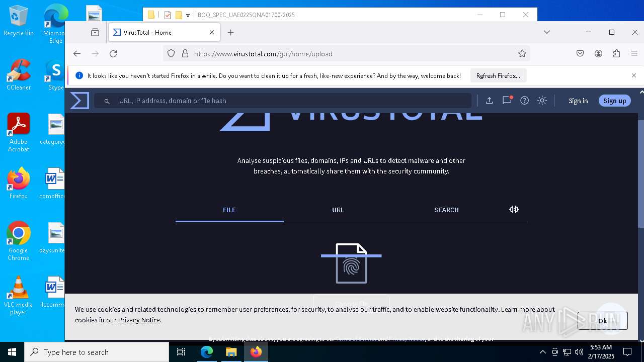This screenshot has width=644, height=362.
Task: Open the notification center icon
Action: (627, 352)
